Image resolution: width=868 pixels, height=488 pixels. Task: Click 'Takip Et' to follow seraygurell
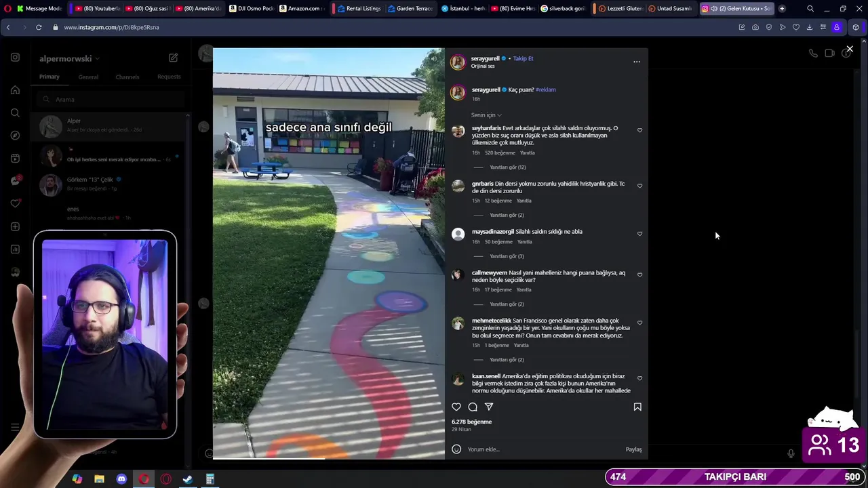point(523,58)
